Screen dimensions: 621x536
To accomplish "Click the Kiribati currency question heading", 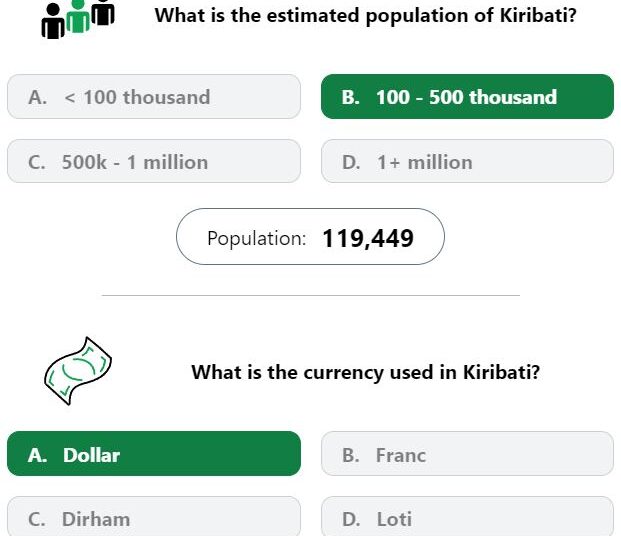I will (366, 372).
